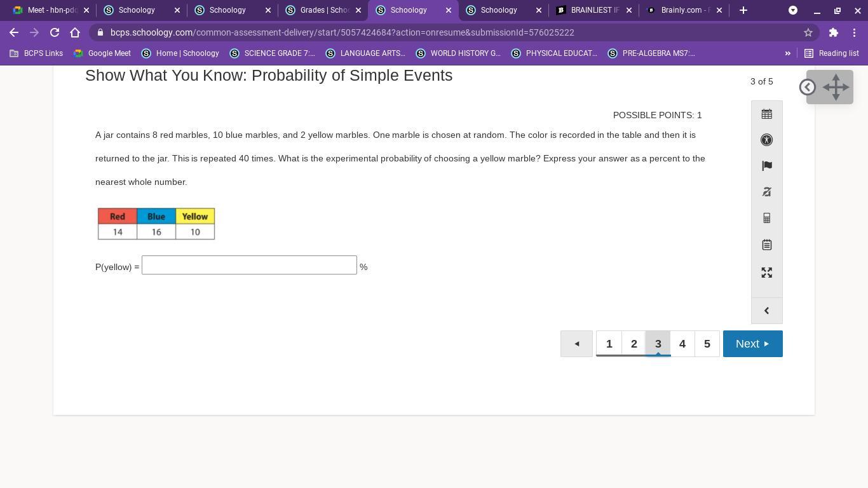Switch to the Brainly.com tab
The height and width of the screenshot is (488, 868).
[x=684, y=10]
